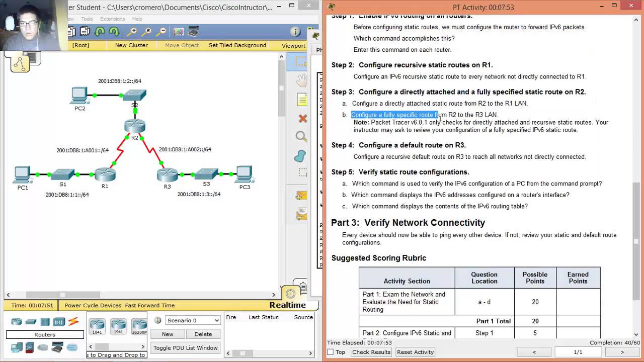Click the Undo green arrow icon
Image resolution: width=644 pixels, height=362 pixels.
[x=99, y=32]
